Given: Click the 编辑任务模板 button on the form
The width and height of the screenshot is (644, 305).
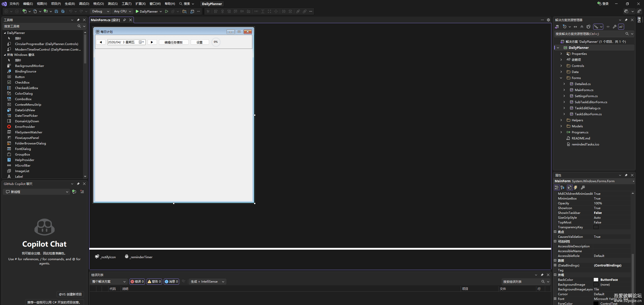Looking at the screenshot, I should click(174, 42).
